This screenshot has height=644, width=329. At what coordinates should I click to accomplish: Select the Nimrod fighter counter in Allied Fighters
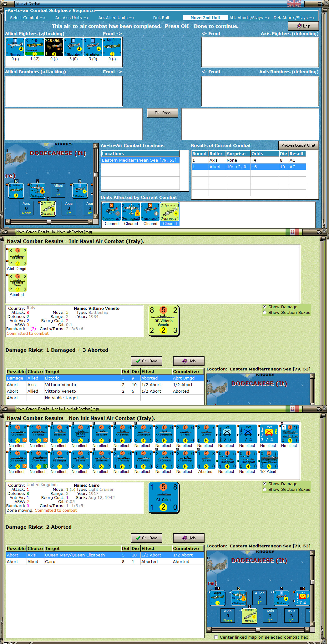click(15, 47)
